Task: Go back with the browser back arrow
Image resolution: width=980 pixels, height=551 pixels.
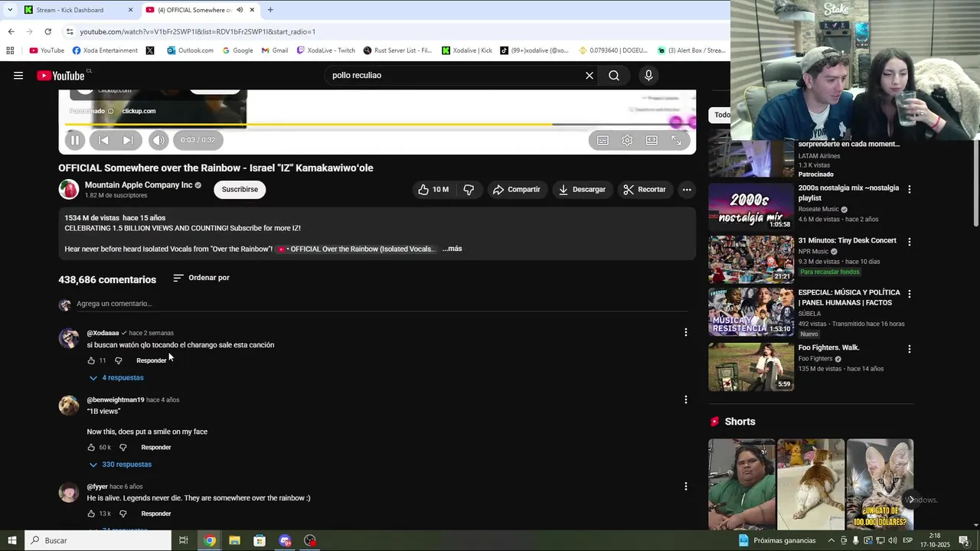Action: [11, 31]
